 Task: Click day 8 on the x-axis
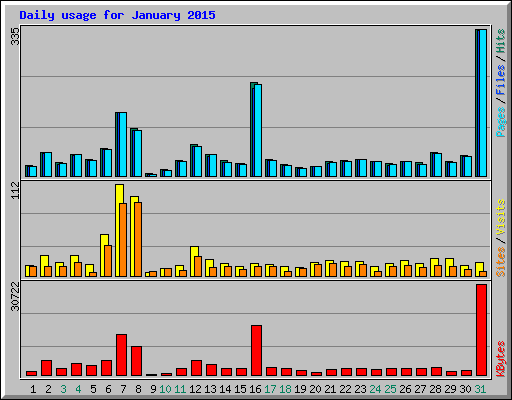point(138,389)
